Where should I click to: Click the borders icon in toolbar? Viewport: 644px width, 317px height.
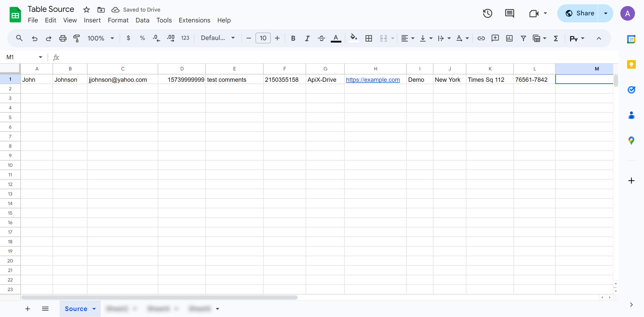[x=368, y=38]
